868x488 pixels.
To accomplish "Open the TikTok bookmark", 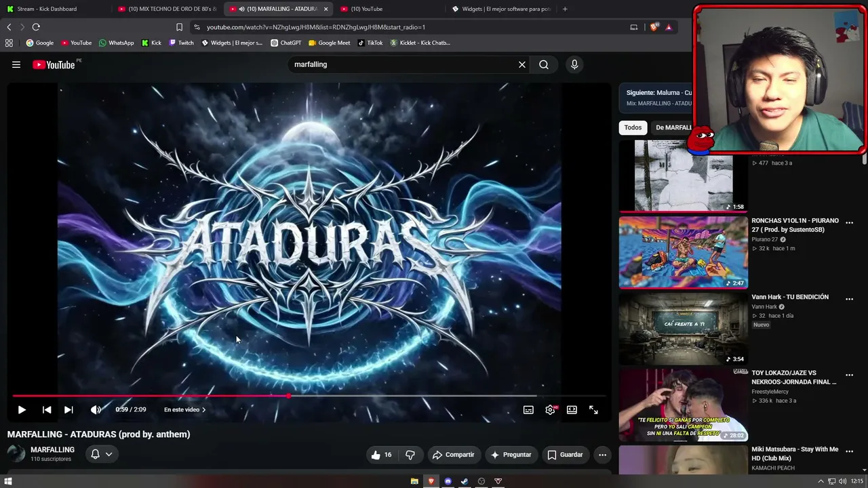I will point(370,43).
